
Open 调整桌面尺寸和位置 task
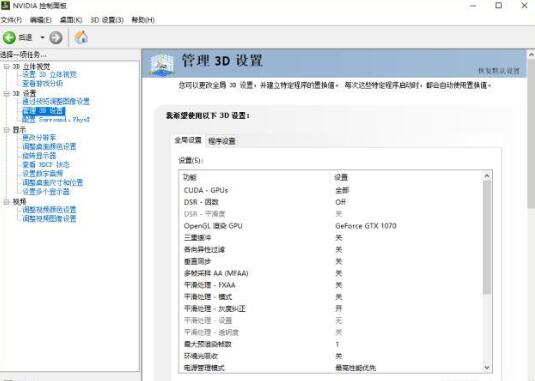pyautogui.click(x=53, y=182)
